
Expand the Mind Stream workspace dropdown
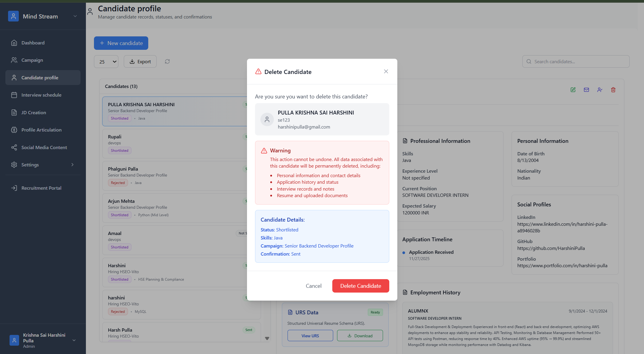(x=75, y=16)
